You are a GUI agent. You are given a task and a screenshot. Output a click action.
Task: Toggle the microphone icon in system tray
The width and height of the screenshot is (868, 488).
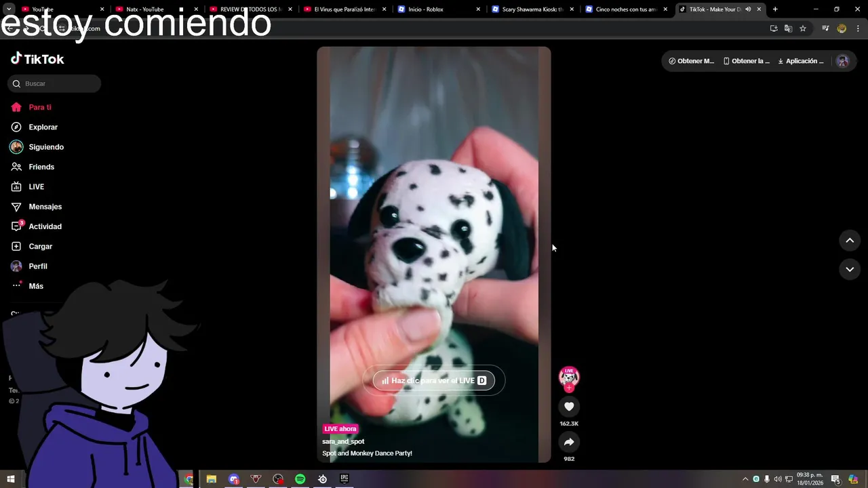(x=767, y=479)
